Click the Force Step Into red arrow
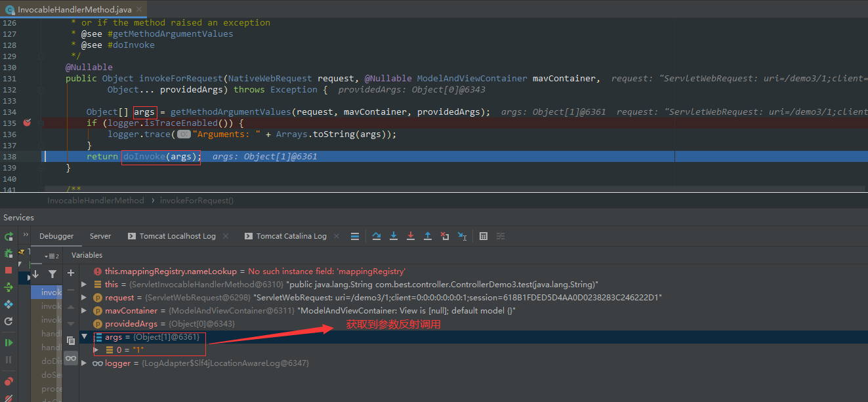 411,236
